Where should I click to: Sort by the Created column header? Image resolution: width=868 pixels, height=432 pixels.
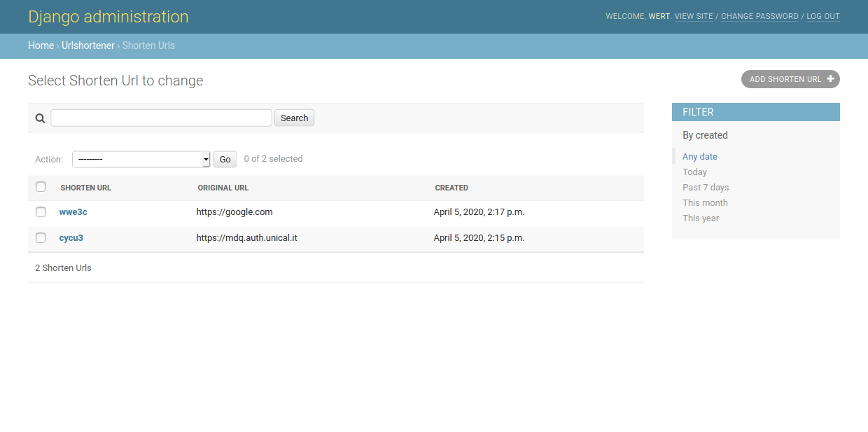coord(451,188)
